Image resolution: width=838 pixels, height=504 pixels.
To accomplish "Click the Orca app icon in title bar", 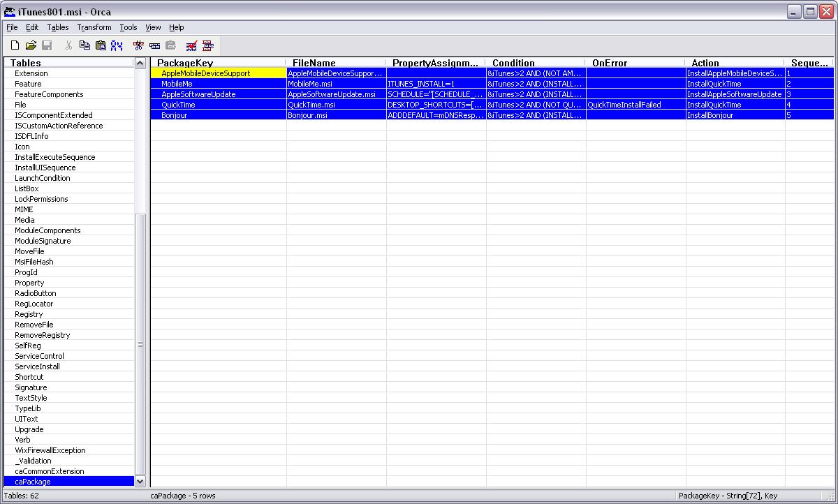I will click(x=10, y=11).
